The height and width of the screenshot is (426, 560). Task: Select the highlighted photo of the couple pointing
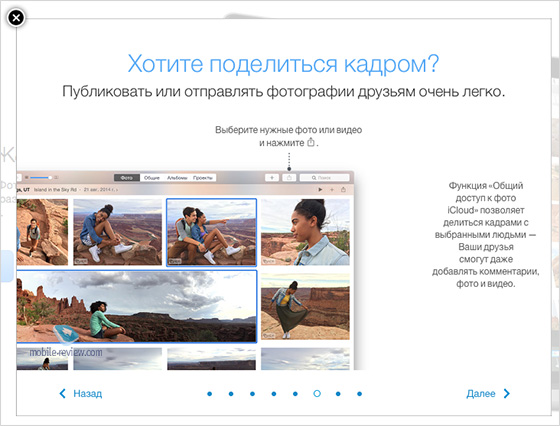211,232
